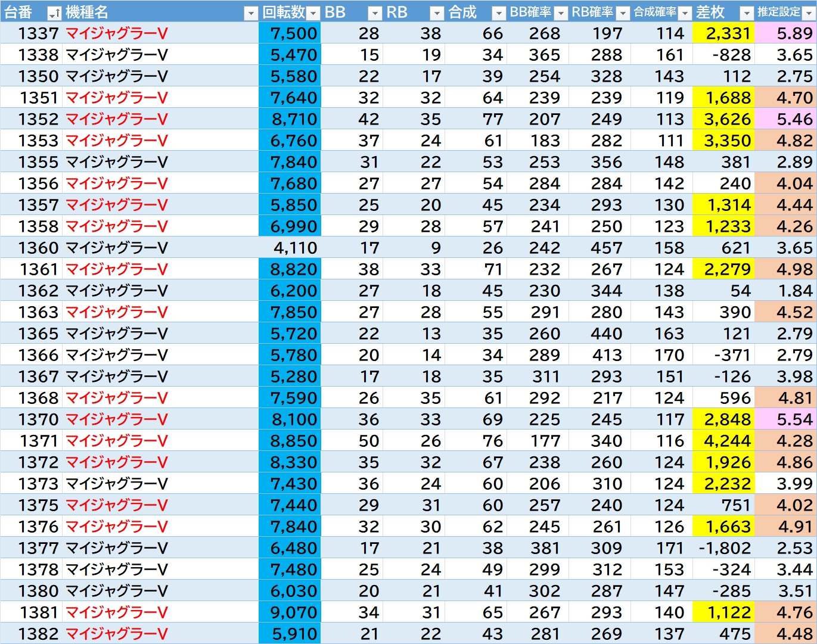The width and height of the screenshot is (817, 644).
Task: Select the 差枚 cell 2,232
Action: pos(723,484)
